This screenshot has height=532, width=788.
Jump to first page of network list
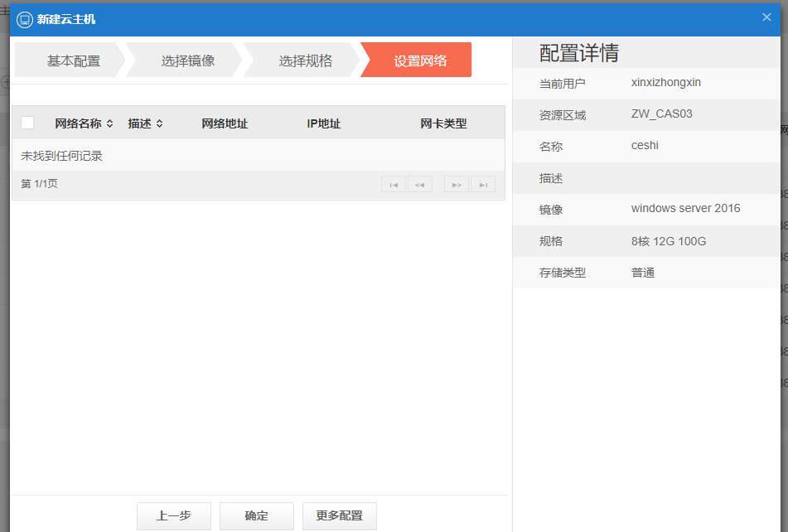coord(394,184)
